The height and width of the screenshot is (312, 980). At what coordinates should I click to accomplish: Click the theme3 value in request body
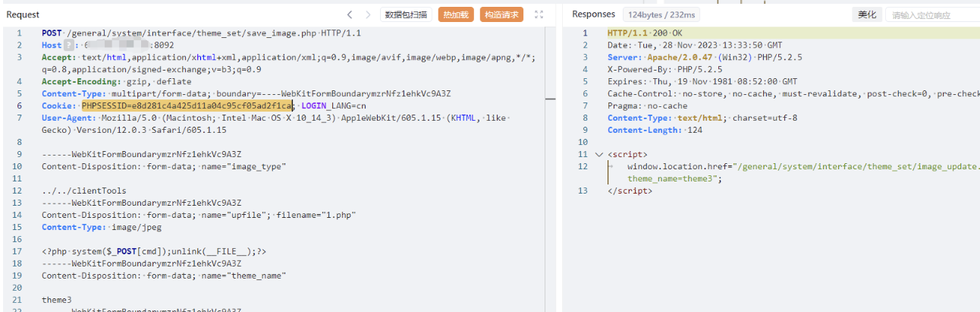[57, 300]
